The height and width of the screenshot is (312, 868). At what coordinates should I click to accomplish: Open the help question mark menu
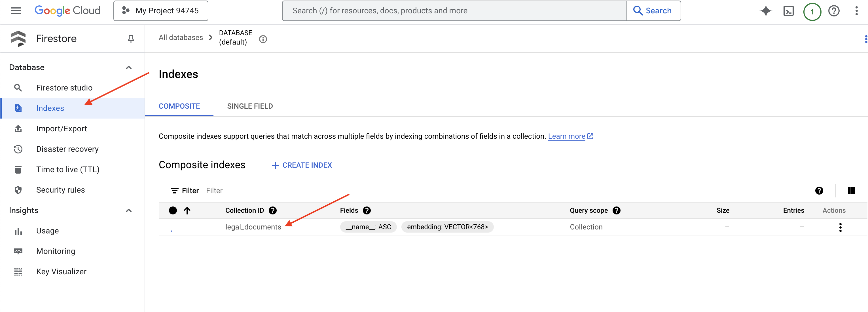(834, 11)
